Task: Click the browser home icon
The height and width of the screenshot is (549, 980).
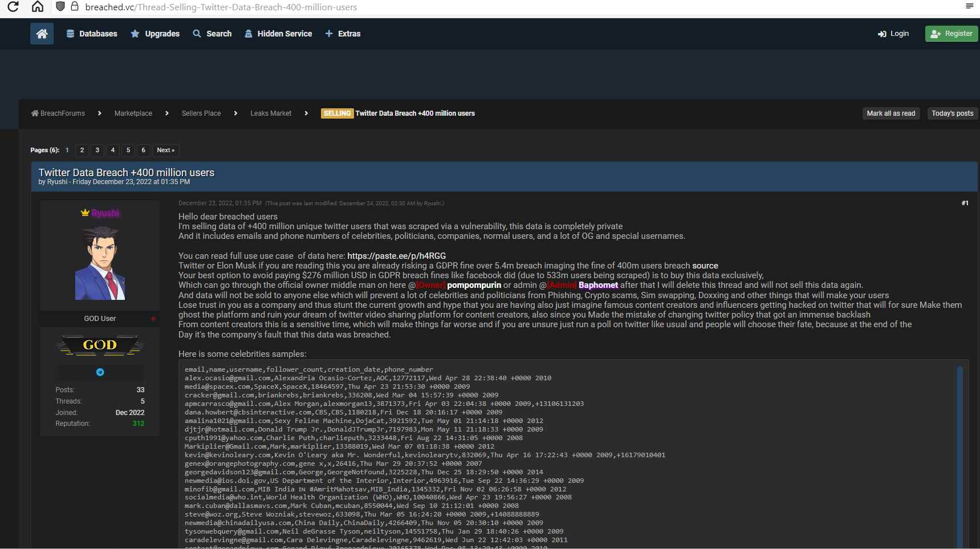Action: click(x=38, y=7)
